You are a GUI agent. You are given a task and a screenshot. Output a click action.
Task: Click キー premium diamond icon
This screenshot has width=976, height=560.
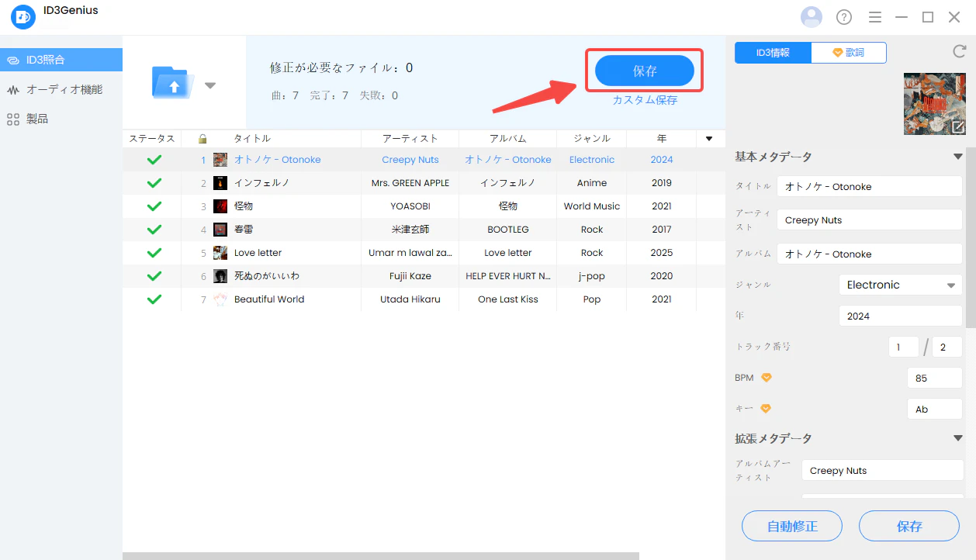(767, 409)
